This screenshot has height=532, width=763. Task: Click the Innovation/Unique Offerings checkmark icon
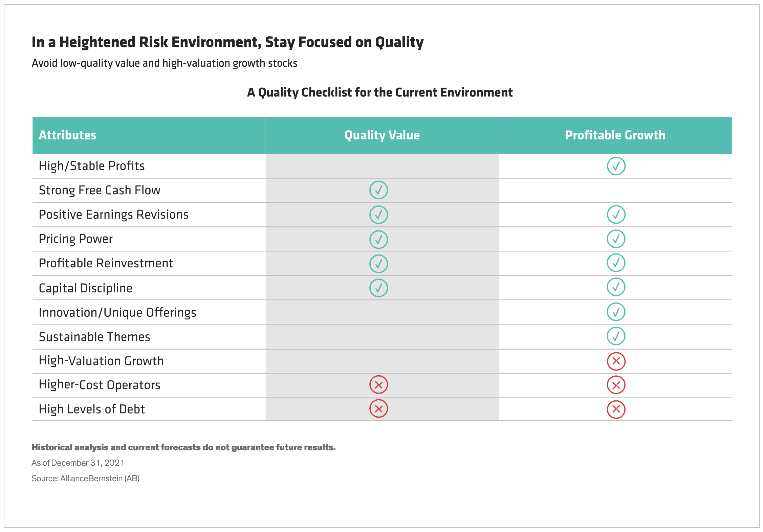coord(616,312)
